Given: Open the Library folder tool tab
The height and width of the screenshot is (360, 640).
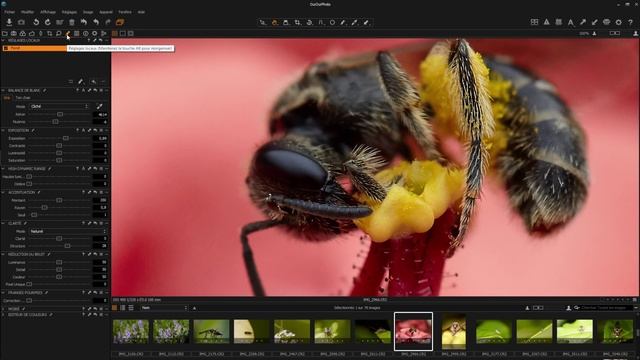Looking at the screenshot, I should [x=5, y=33].
